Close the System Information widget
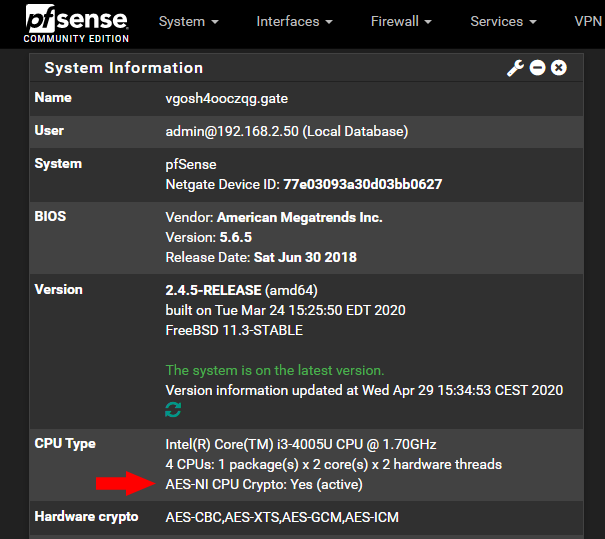 pyautogui.click(x=558, y=68)
